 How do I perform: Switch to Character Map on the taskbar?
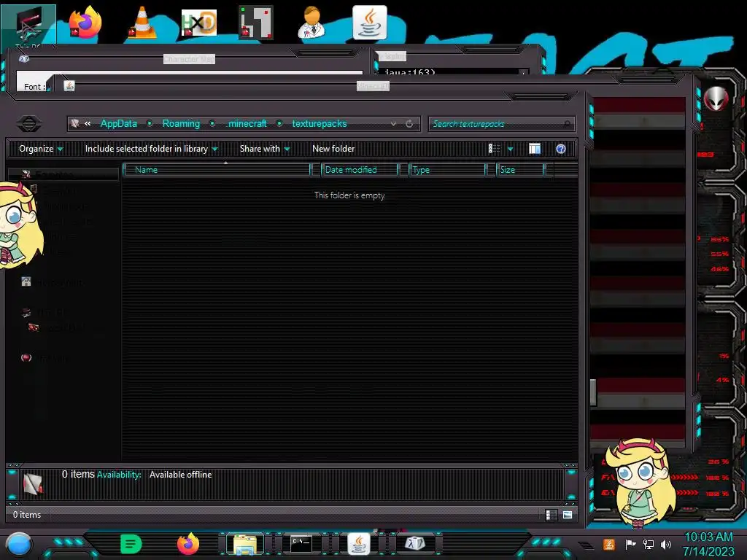click(x=415, y=544)
